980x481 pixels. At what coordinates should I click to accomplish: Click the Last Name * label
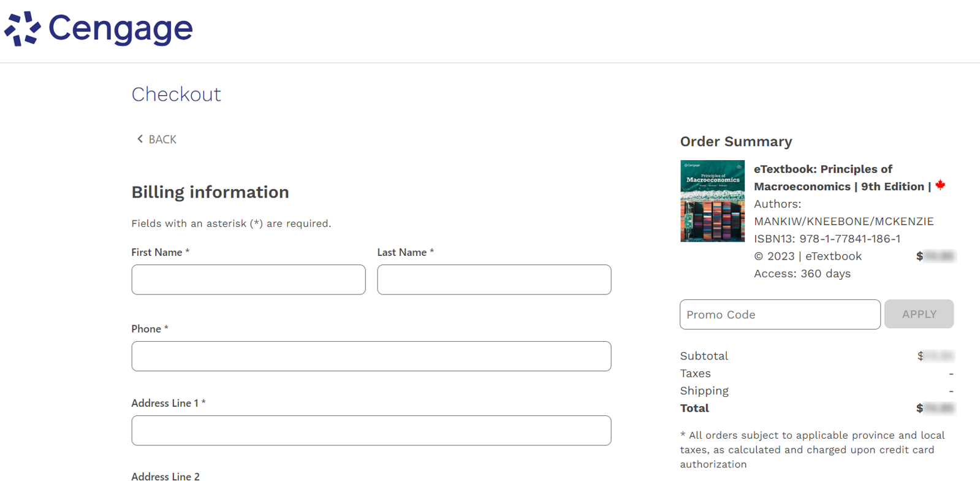coord(406,252)
